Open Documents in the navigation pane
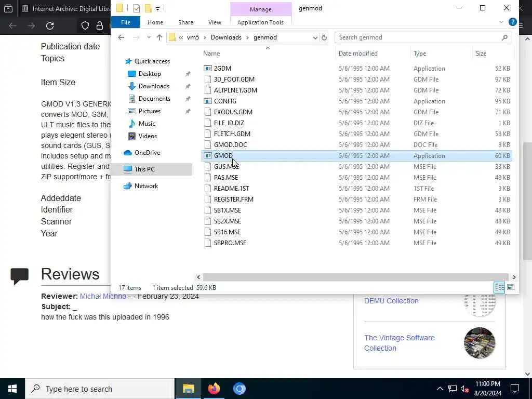This screenshot has width=532, height=399. [154, 99]
